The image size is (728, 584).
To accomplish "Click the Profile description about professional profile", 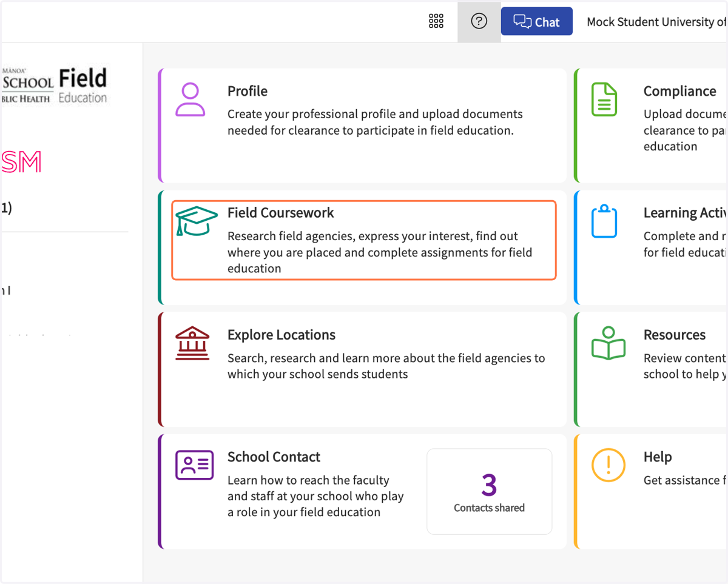I will (x=375, y=123).
